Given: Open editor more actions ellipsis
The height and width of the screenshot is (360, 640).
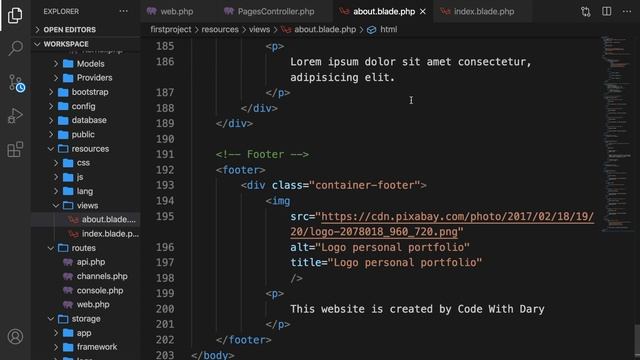Looking at the screenshot, I should point(627,11).
